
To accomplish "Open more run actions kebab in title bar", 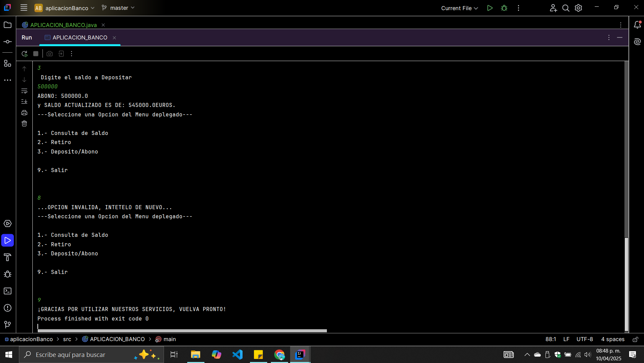I will (x=519, y=8).
